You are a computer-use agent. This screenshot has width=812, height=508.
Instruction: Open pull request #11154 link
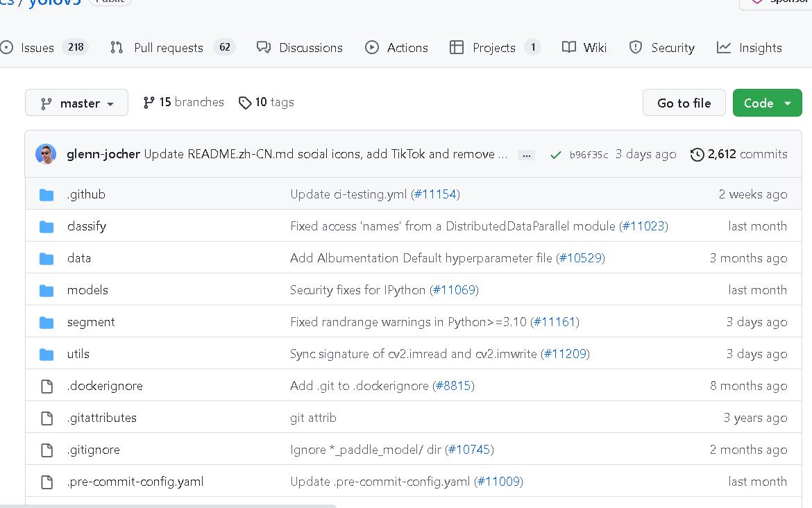pos(435,194)
